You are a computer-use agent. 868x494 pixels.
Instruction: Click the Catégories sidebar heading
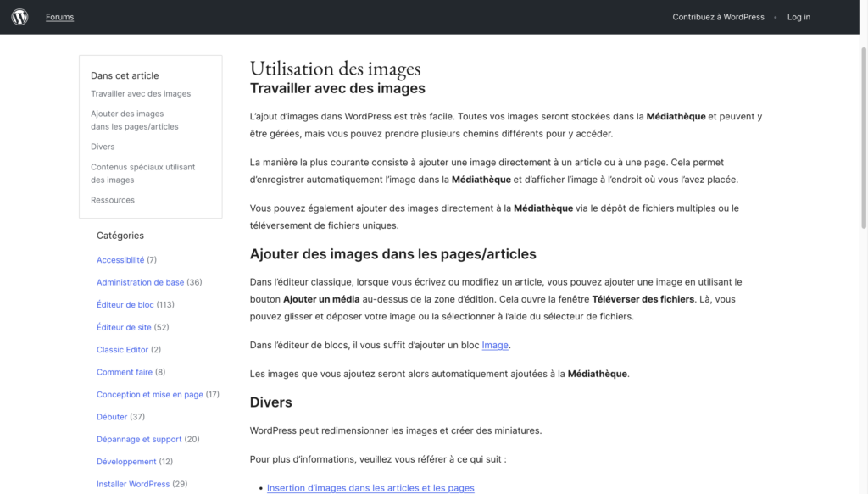(x=120, y=236)
